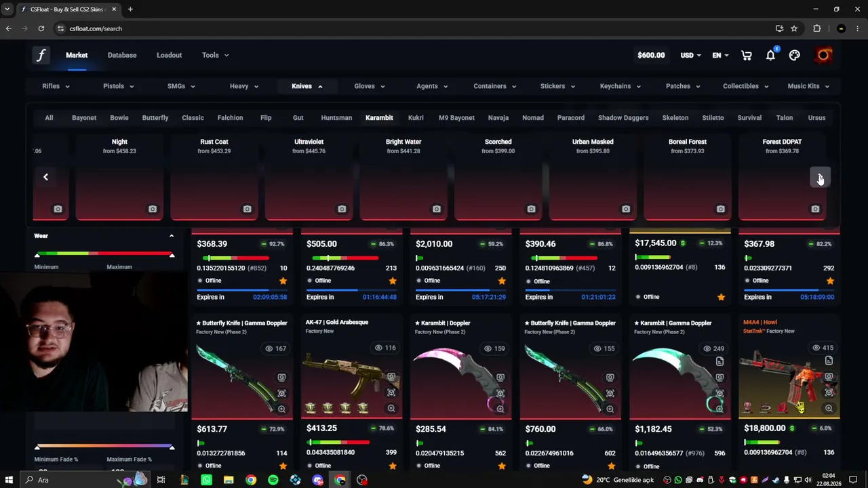Favorite the $613.77 Butterfly Knife listing
The image size is (868, 488).
tap(283, 466)
